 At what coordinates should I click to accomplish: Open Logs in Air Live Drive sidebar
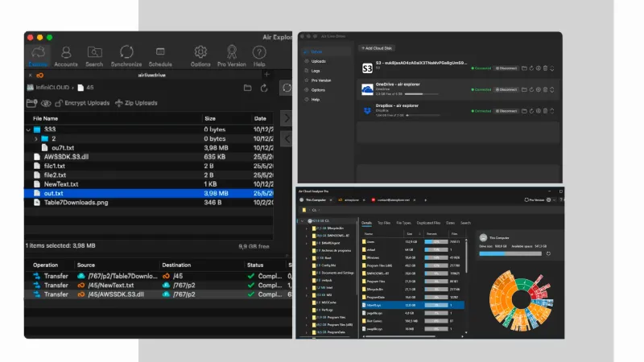click(x=315, y=71)
